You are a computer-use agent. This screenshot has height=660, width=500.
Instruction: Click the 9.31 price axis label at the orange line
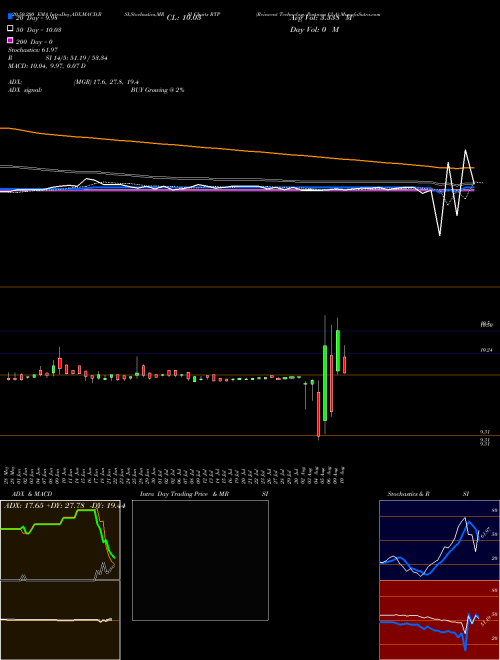485,432
